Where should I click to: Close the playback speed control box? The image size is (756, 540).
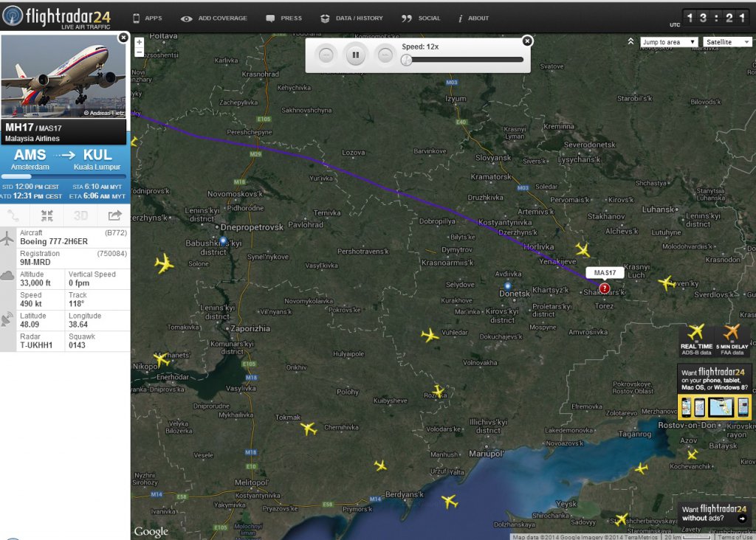[527, 41]
